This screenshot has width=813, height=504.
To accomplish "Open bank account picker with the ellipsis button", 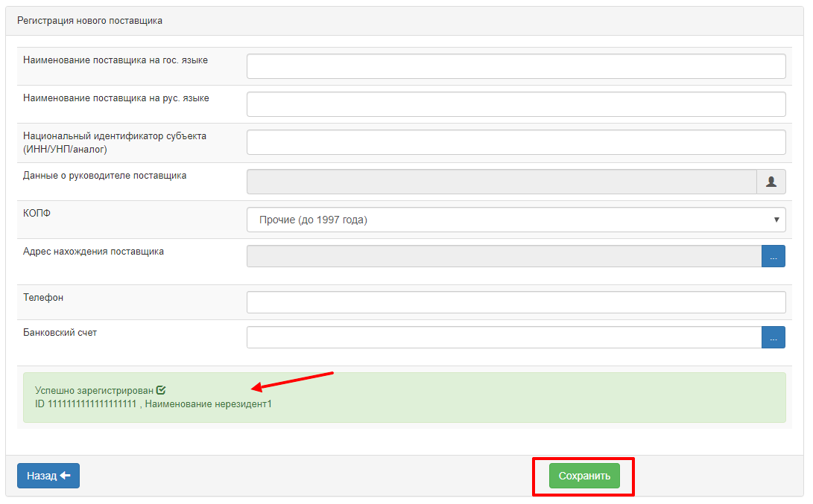I will tap(773, 337).
